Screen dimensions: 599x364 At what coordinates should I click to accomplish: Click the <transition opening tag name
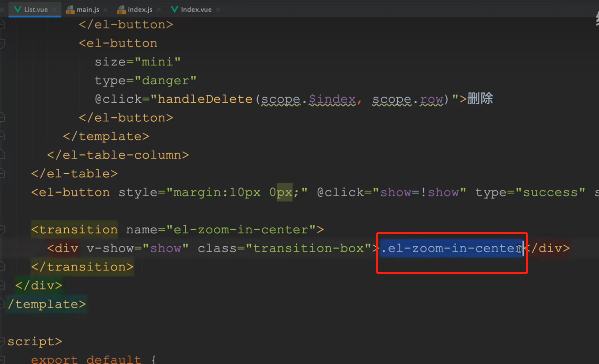coord(74,230)
